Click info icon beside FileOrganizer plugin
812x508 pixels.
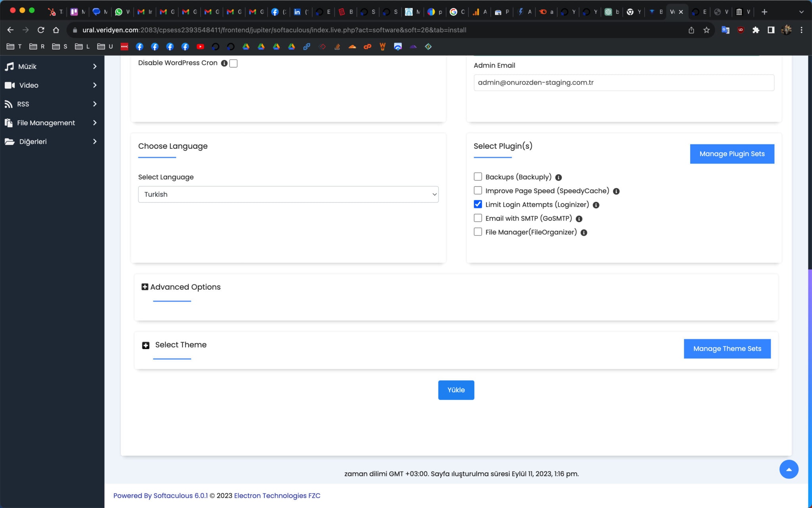584,233
